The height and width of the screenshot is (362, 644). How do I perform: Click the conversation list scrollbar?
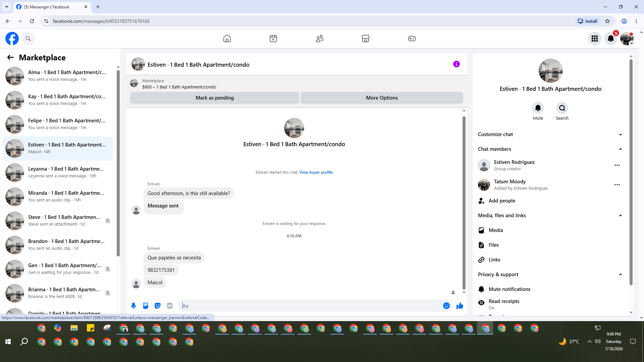point(118,163)
